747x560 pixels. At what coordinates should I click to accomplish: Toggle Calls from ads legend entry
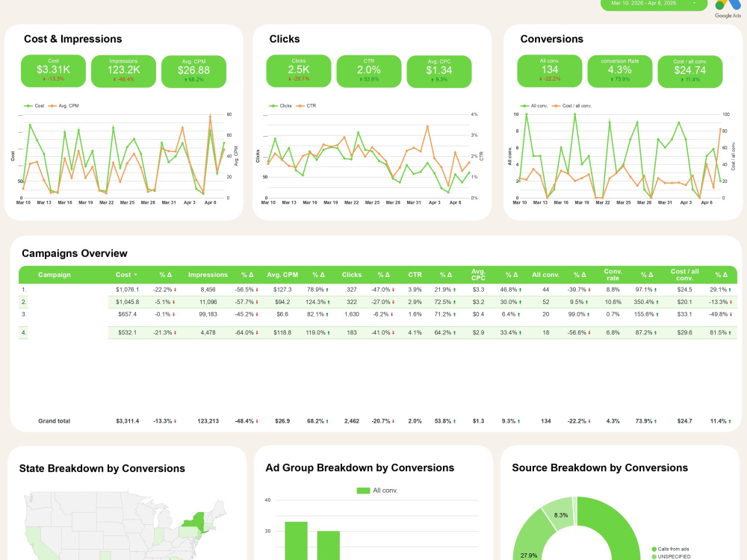[670, 549]
